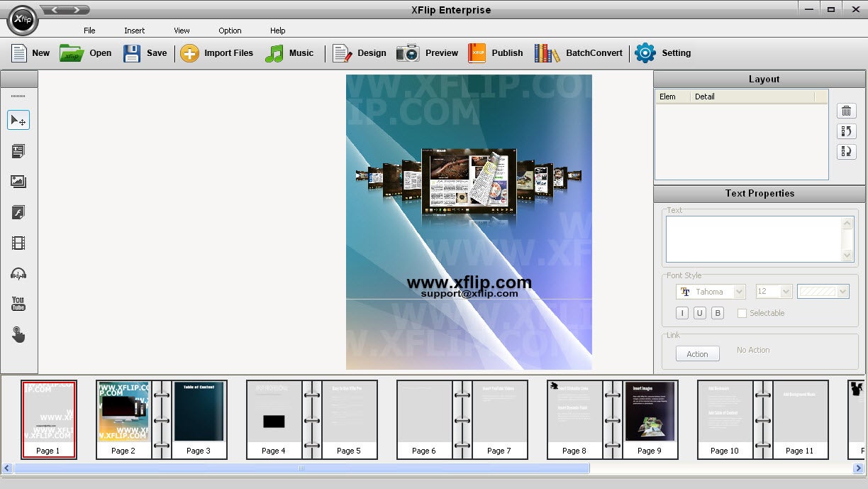Select the insert text tool
The height and width of the screenshot is (489, 868).
(x=18, y=151)
